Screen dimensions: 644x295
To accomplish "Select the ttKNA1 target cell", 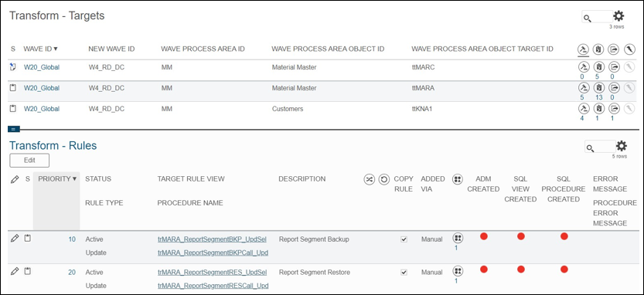I will (x=423, y=109).
